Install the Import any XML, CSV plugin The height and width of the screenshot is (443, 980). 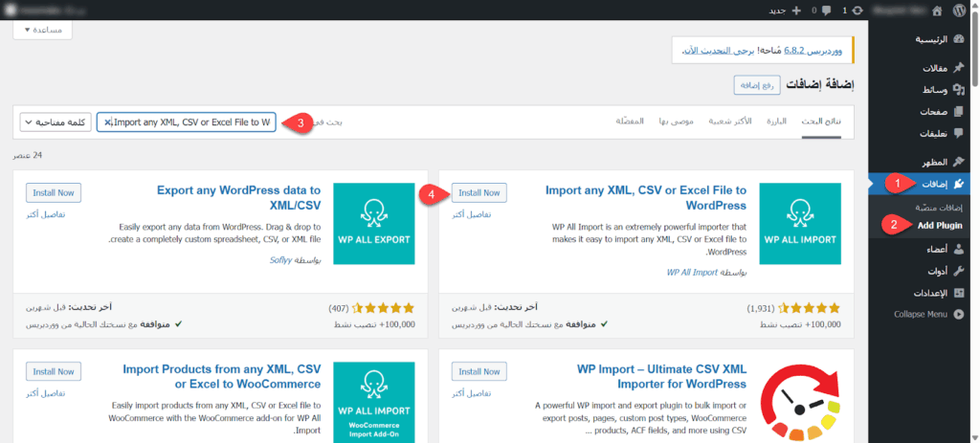coord(479,192)
